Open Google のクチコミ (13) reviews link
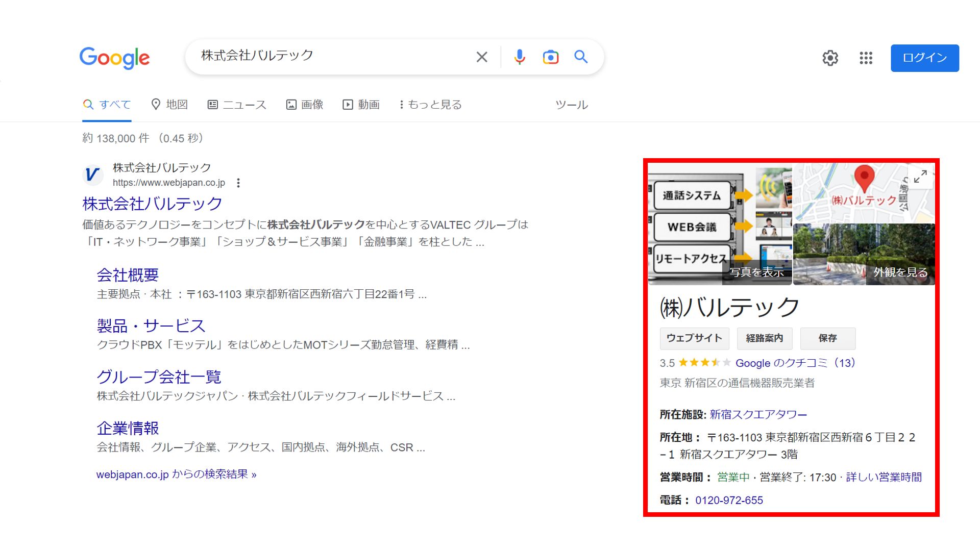The height and width of the screenshot is (551, 980). [x=795, y=363]
